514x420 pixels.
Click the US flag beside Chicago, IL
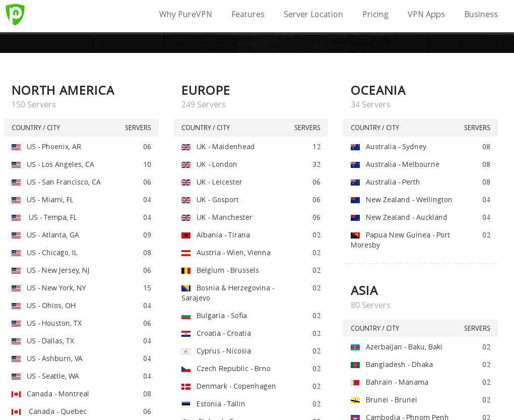[x=16, y=253]
